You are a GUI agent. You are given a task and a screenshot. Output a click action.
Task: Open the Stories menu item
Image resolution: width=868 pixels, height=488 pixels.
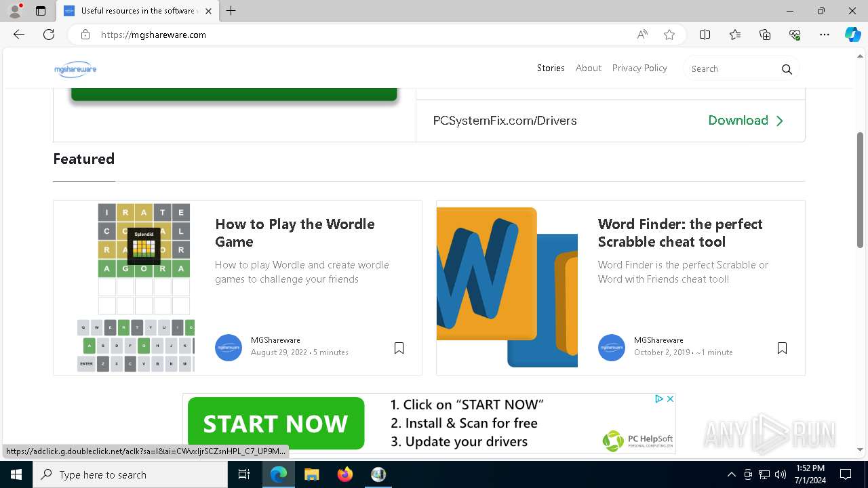551,68
